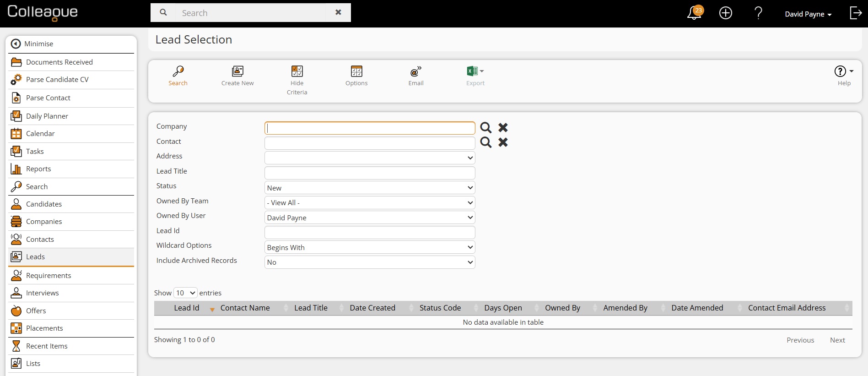The image size is (868, 376).
Task: Click the Search magnifier toolbar icon
Action: click(x=178, y=71)
